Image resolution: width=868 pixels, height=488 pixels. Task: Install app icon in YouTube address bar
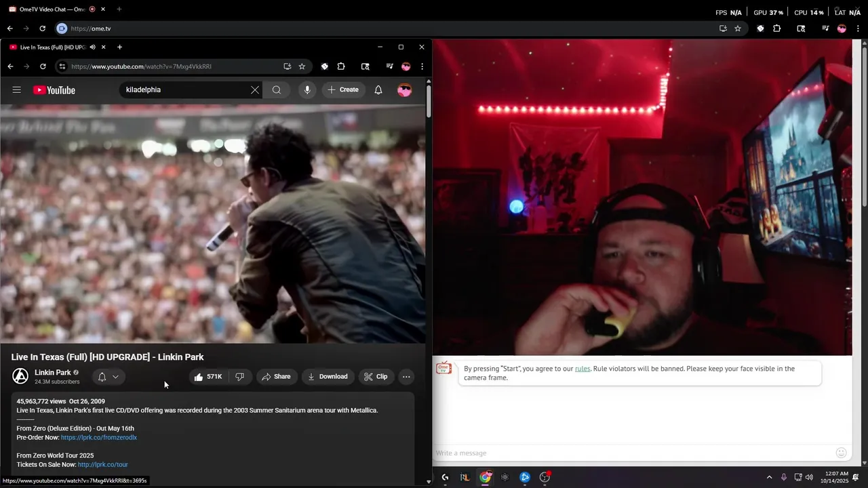[288, 66]
